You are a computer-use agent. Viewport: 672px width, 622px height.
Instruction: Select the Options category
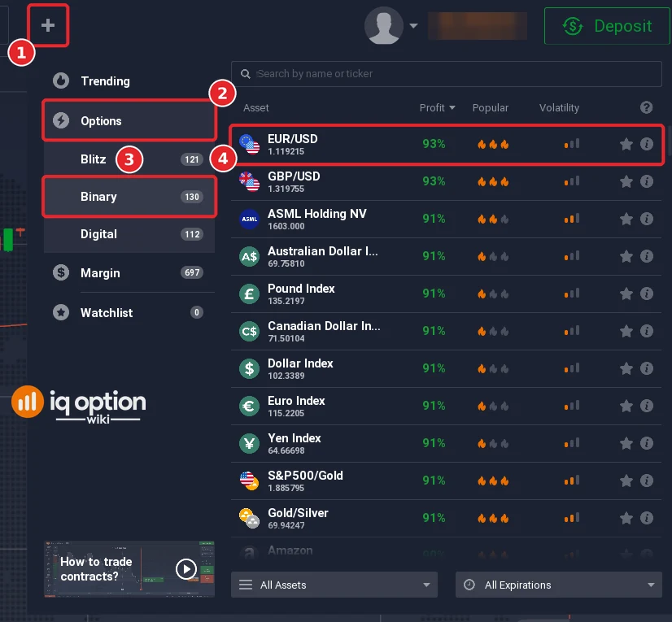click(130, 121)
